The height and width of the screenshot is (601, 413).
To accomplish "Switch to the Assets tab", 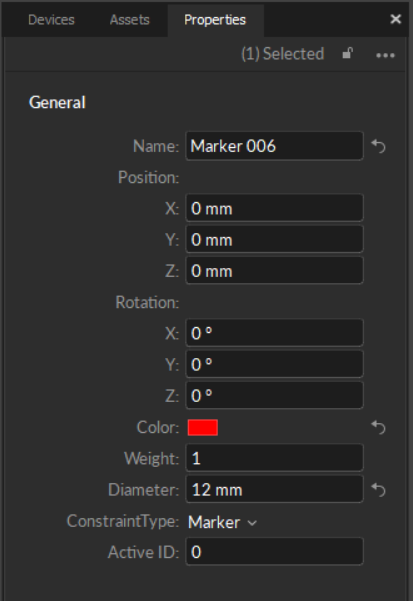I will (x=129, y=20).
